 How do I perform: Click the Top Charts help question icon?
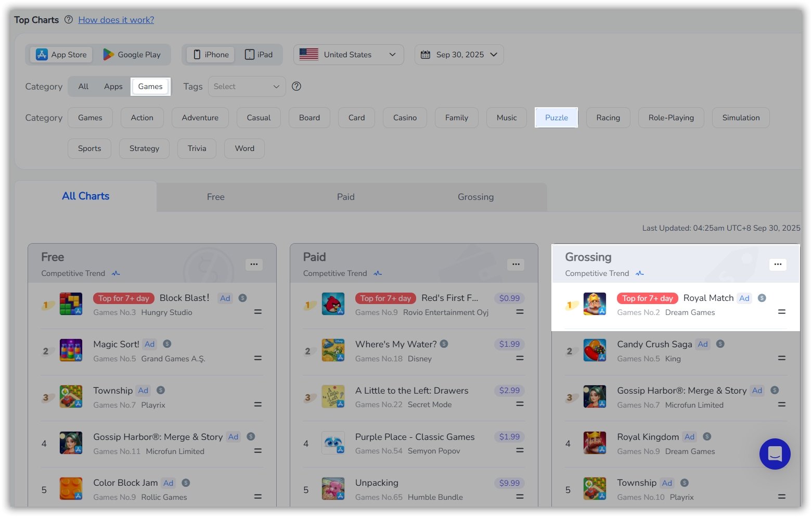pyautogui.click(x=69, y=20)
